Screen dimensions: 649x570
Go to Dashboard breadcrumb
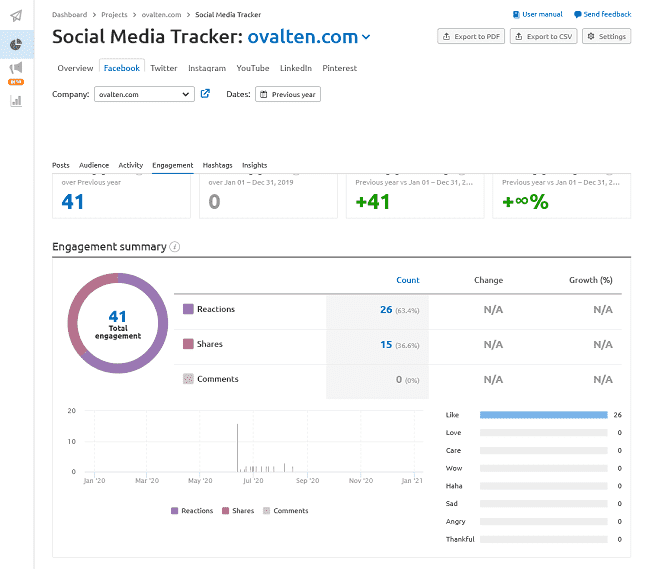[70, 14]
